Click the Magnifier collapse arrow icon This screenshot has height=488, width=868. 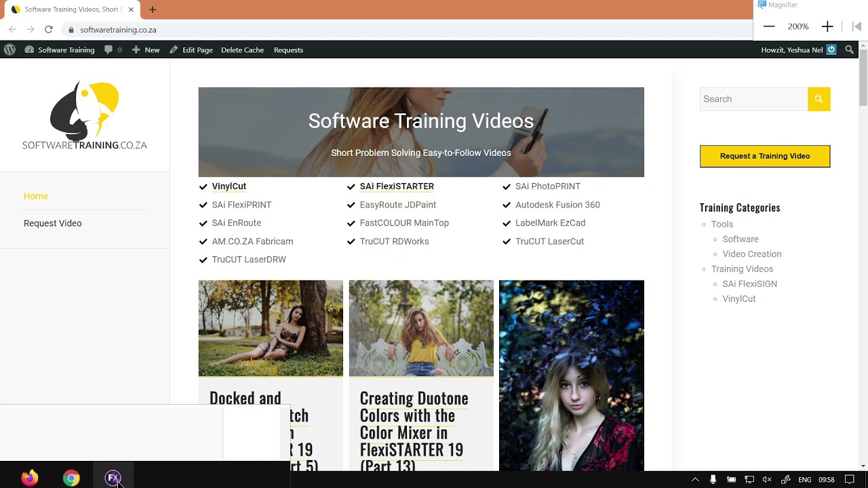pyautogui.click(x=856, y=26)
